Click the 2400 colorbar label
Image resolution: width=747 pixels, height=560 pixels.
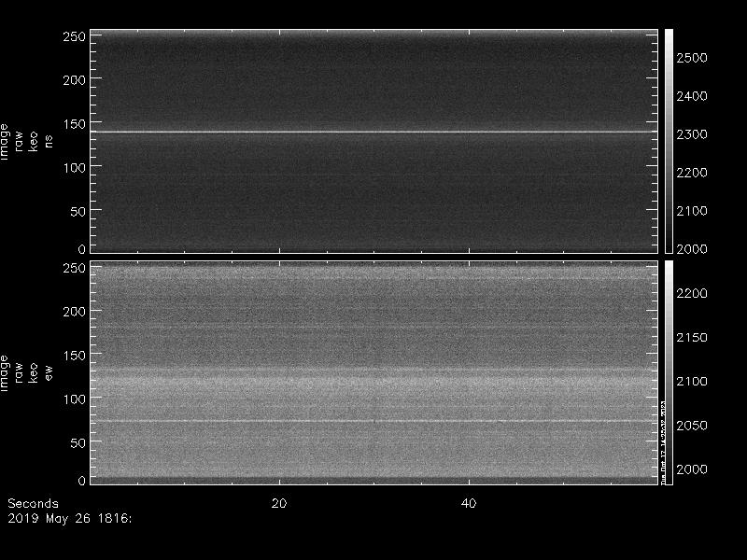click(x=692, y=96)
